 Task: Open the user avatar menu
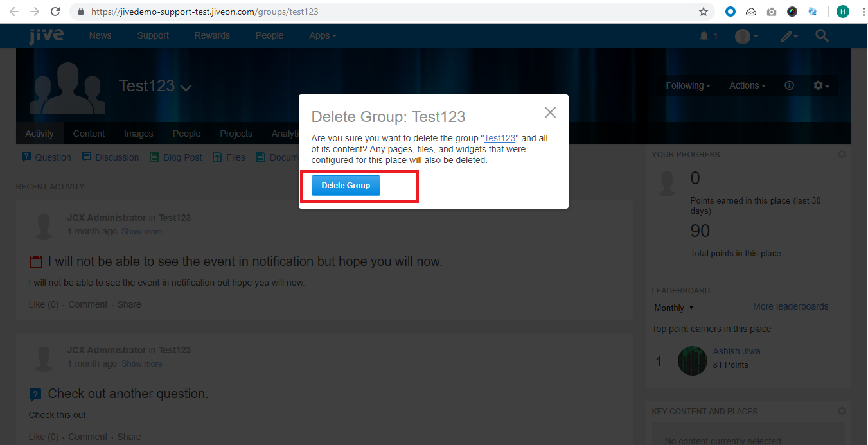(x=746, y=37)
